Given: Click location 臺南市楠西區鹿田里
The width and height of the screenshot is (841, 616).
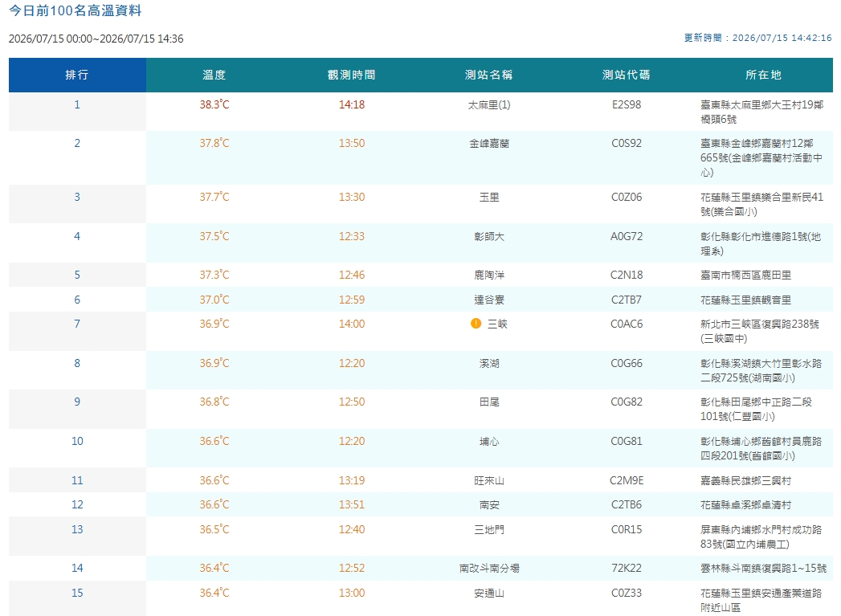Looking at the screenshot, I should pyautogui.click(x=746, y=275).
